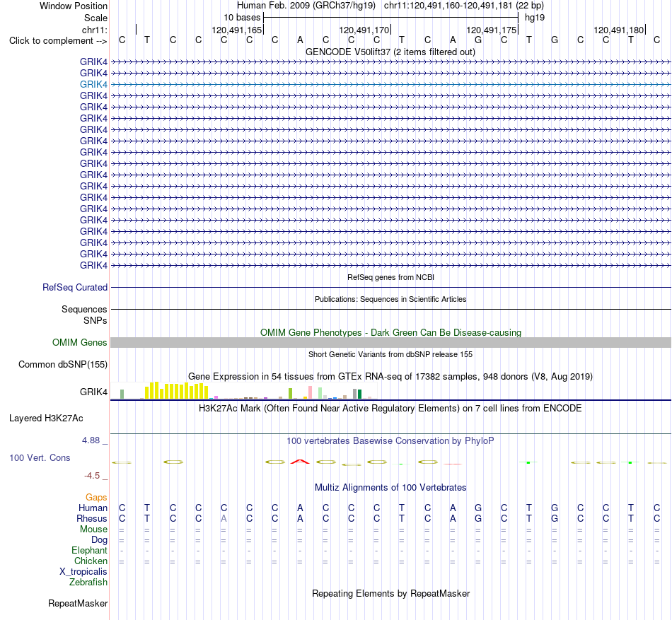This screenshot has height=620, width=672.
Task: Click the 'RefSeq genes from NCBI' title
Action: pyautogui.click(x=391, y=277)
